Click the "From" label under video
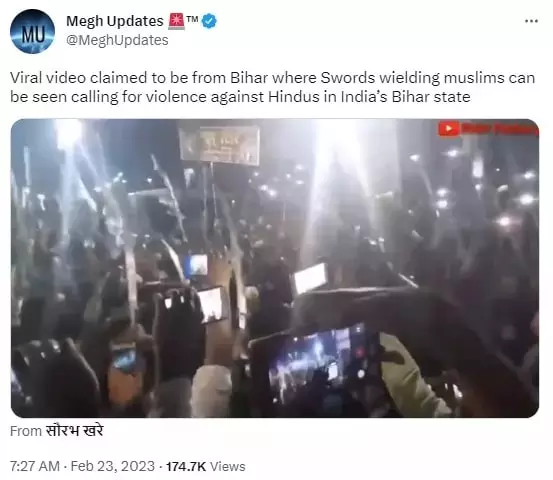This screenshot has width=553, height=480. [26, 431]
